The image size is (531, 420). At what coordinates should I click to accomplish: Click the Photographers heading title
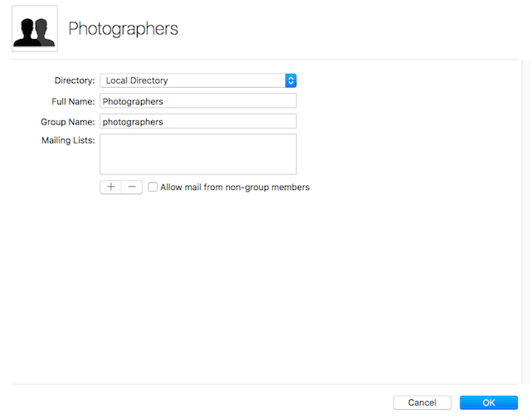coord(123,29)
